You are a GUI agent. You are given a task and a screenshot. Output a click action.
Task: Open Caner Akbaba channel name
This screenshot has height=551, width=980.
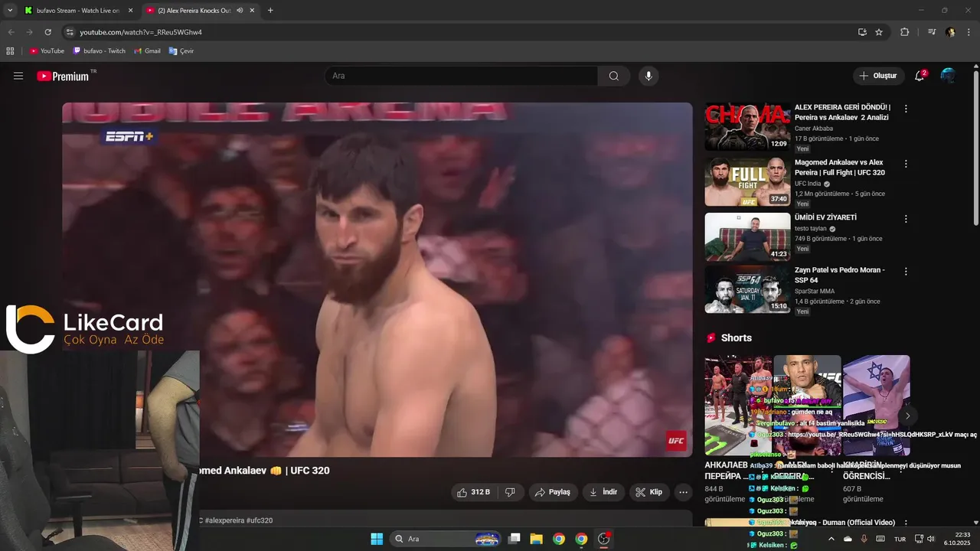(x=813, y=129)
